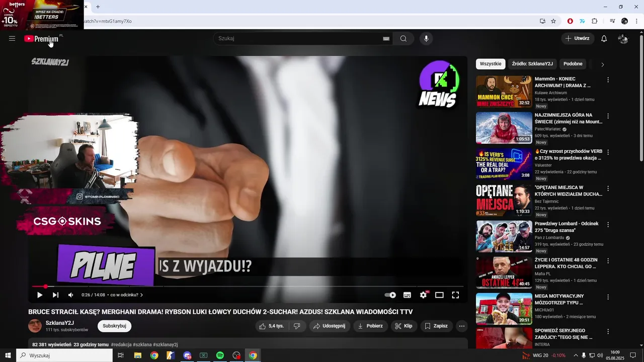Open YouTube account avatar menu
644x362 pixels.
[623, 39]
